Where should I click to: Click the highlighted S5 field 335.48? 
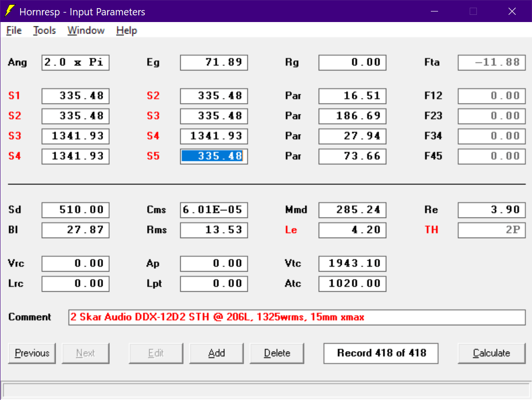click(x=214, y=156)
